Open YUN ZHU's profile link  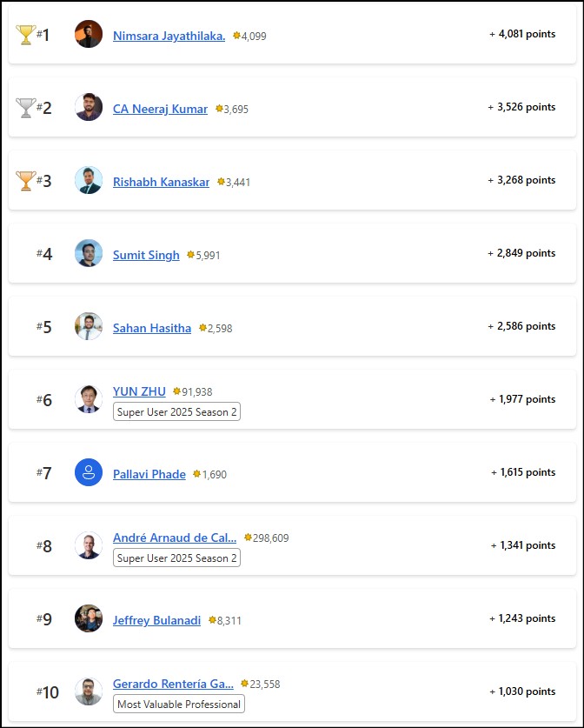[139, 391]
